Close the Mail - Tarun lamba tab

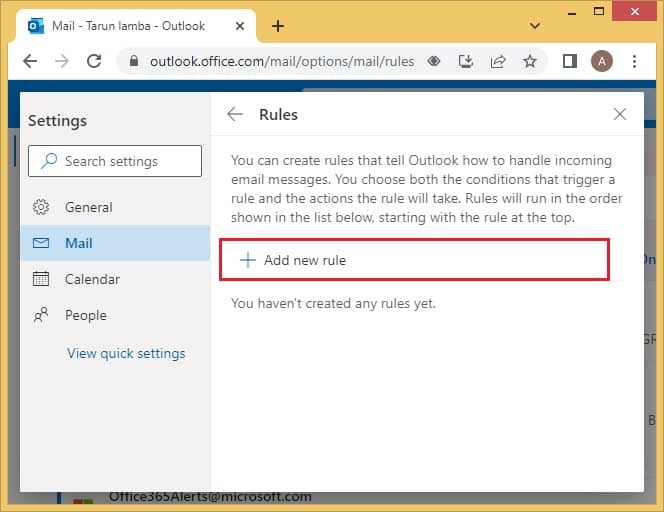pos(240,26)
